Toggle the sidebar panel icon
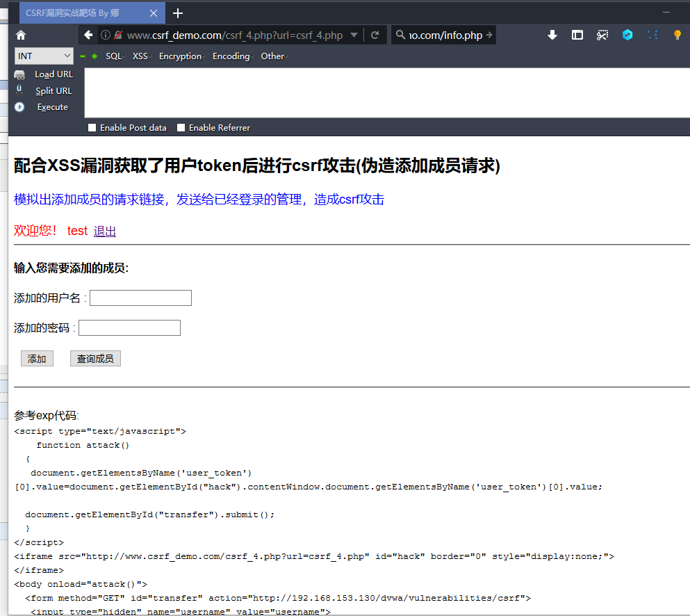690x616 pixels. (577, 35)
